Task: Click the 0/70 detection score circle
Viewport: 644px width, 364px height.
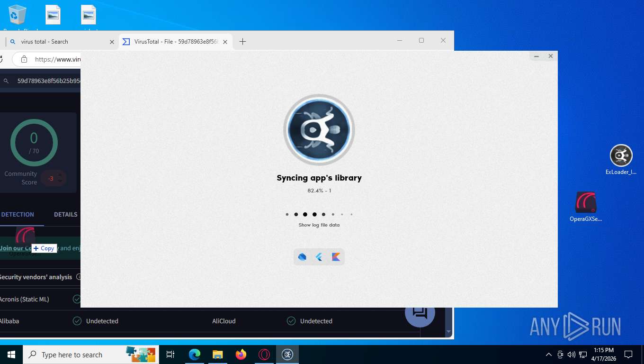Action: [34, 143]
